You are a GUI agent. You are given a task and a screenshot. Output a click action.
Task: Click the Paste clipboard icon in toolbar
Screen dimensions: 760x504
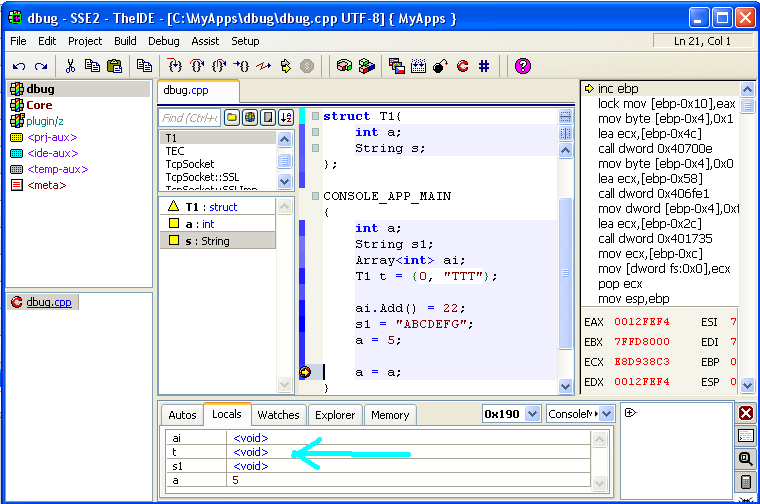(114, 66)
